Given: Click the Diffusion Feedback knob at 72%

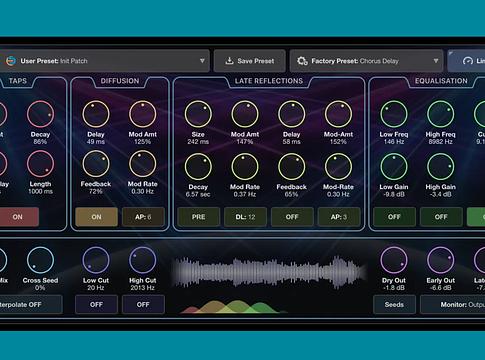Looking at the screenshot, I should tap(96, 164).
